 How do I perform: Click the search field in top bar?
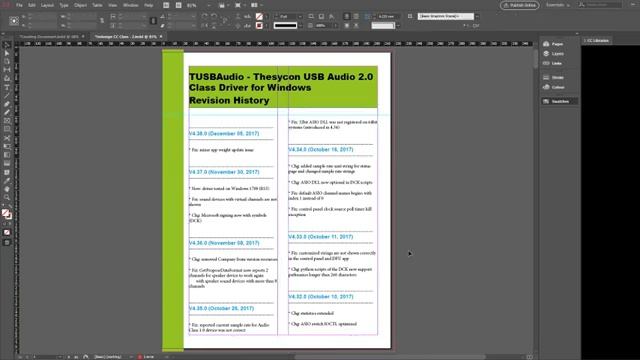(x=603, y=5)
